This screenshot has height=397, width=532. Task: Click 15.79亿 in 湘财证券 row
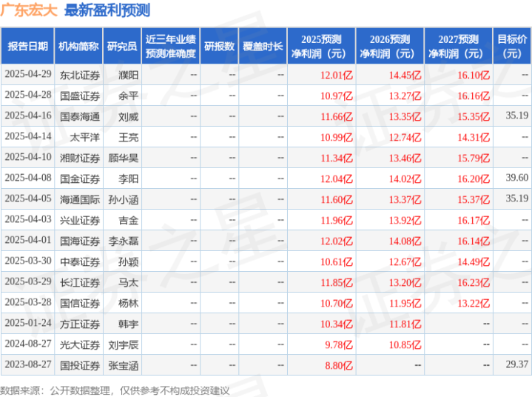[474, 158]
